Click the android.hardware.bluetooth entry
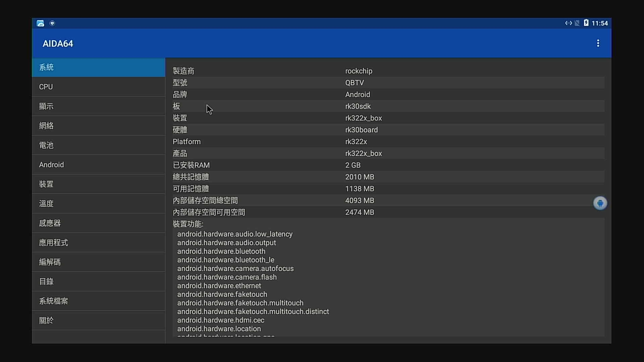This screenshot has height=362, width=644. (x=221, y=251)
